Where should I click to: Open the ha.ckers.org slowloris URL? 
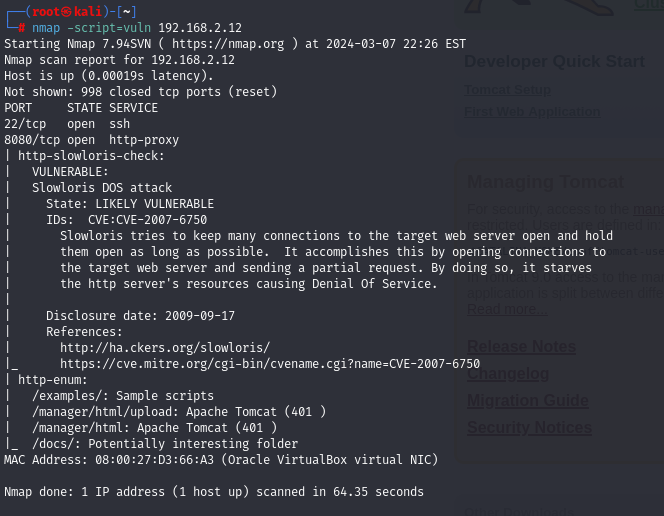(165, 348)
